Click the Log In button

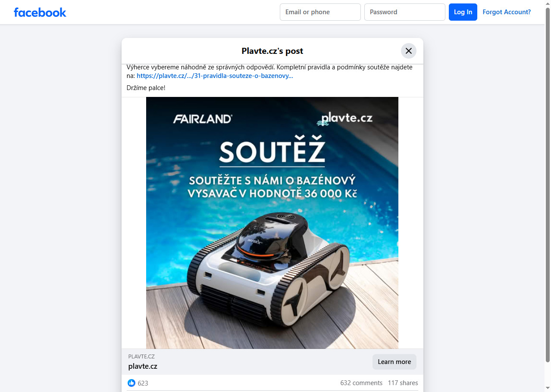point(463,12)
